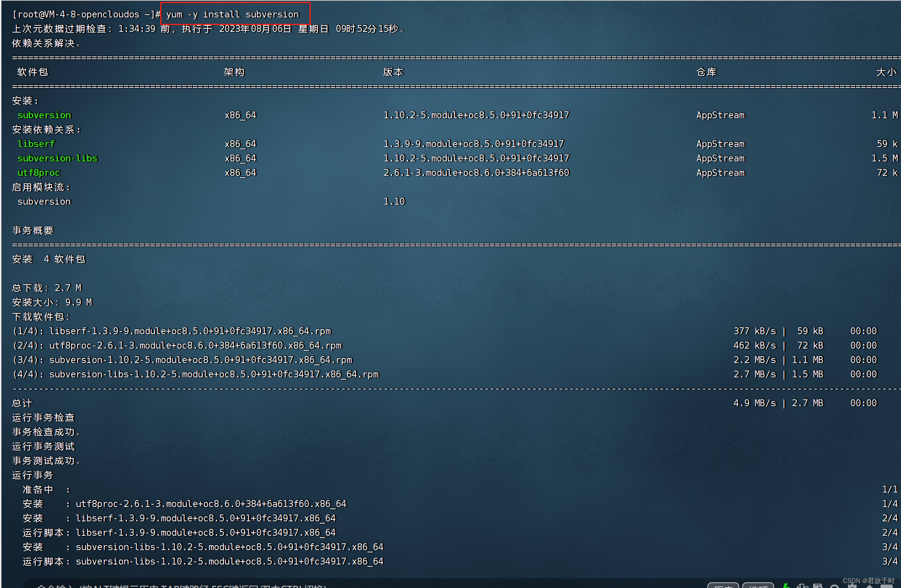Click the '大小' column header
The width and height of the screenshot is (901, 588).
[x=887, y=72]
